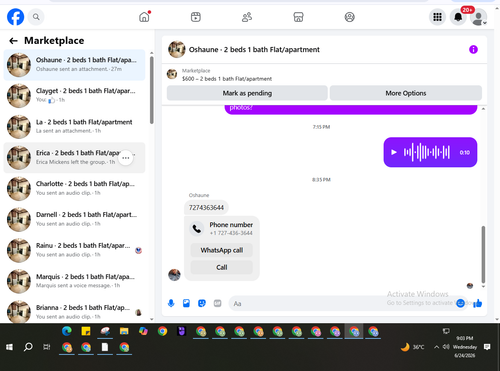Open the Rainu conversation

74,250
